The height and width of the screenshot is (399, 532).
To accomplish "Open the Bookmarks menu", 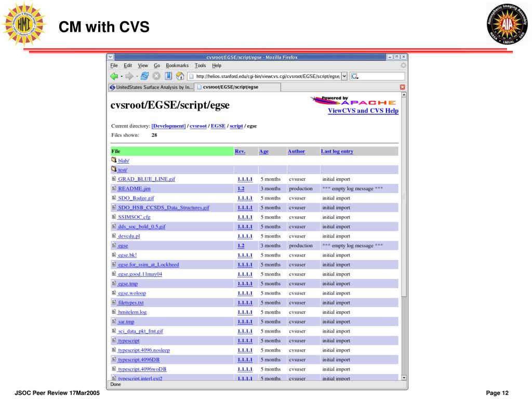I will click(x=177, y=65).
